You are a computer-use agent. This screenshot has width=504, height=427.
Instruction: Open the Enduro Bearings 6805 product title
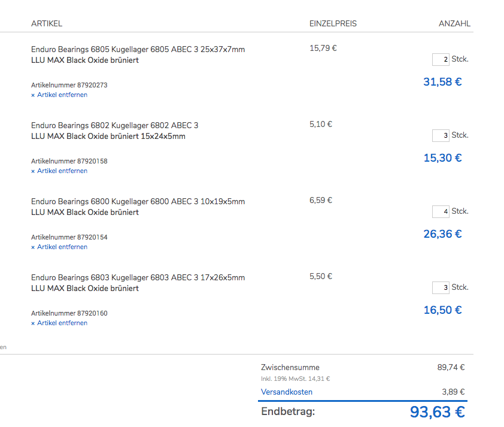click(x=138, y=49)
